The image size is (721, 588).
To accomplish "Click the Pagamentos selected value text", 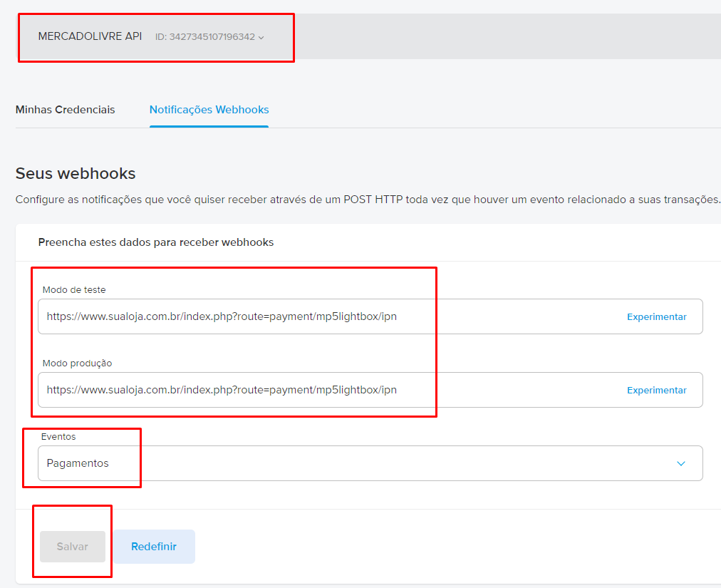I will [x=78, y=463].
